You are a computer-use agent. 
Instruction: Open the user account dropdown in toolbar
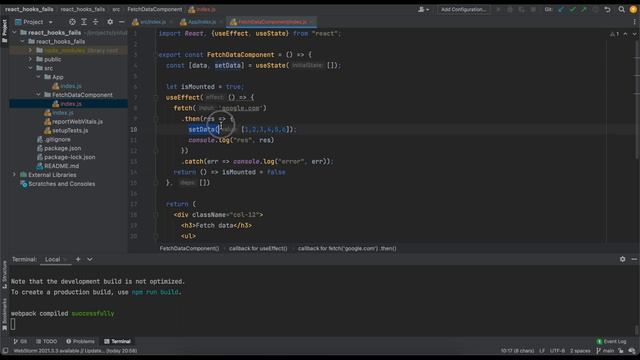(x=423, y=9)
